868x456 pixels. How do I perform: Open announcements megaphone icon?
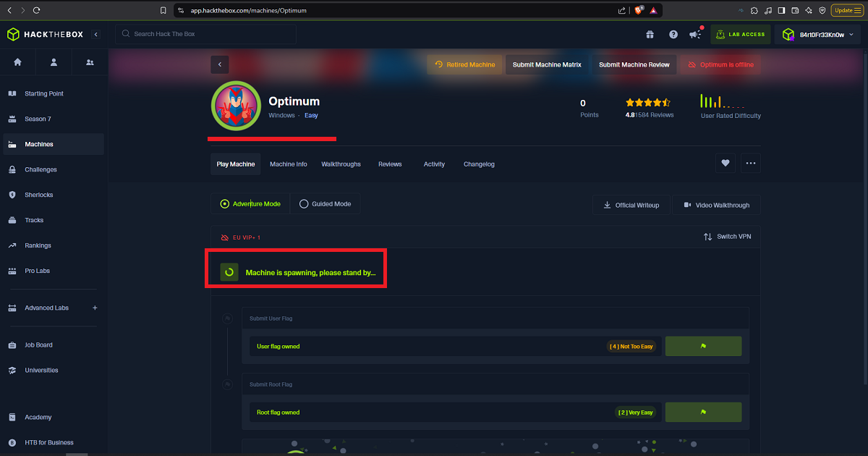click(x=696, y=34)
